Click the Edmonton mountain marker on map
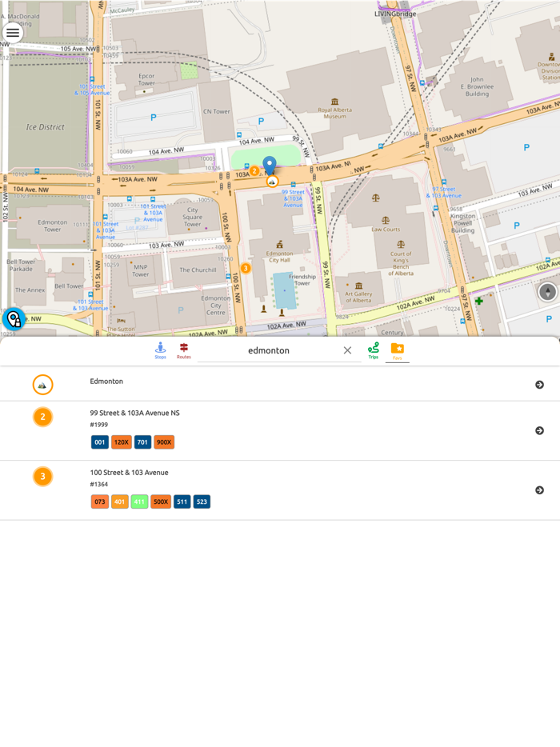The height and width of the screenshot is (747, 560). [x=272, y=182]
